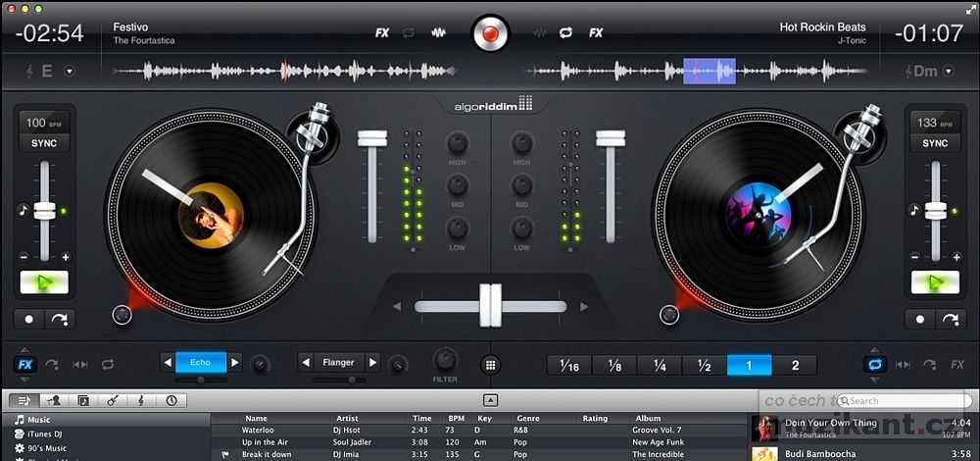Toggle the left loop icon in bottom strip
The width and height of the screenshot is (980, 461).
pos(108,364)
